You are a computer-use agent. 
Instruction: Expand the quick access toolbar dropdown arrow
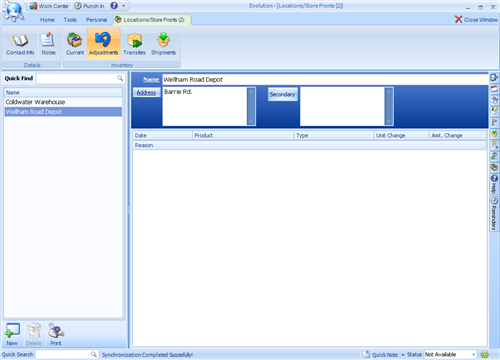click(x=123, y=6)
